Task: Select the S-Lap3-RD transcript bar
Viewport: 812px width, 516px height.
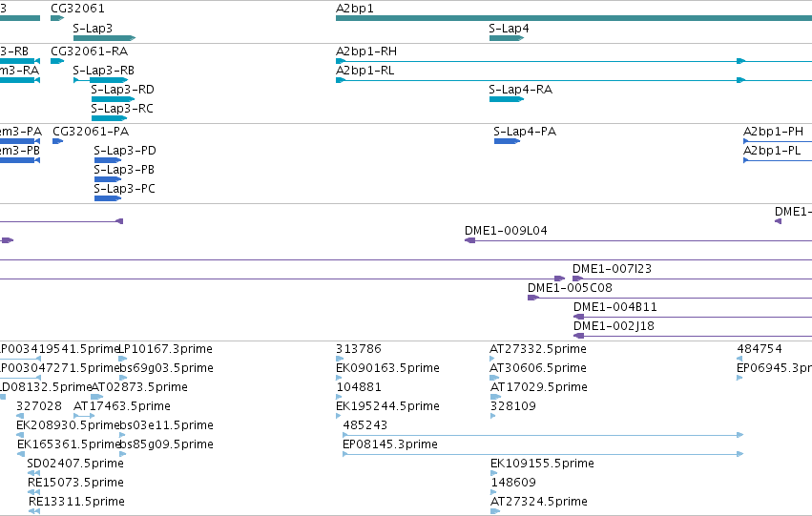Action: point(113,99)
